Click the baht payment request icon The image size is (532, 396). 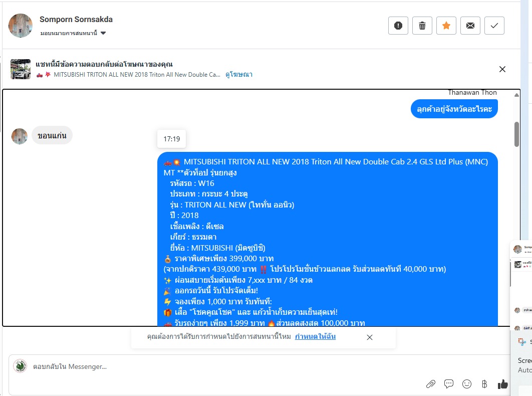[x=484, y=384]
